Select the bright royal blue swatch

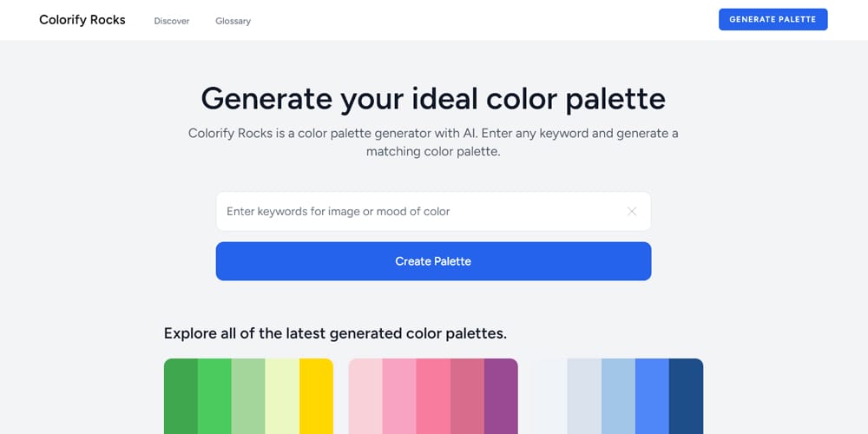[652, 397]
